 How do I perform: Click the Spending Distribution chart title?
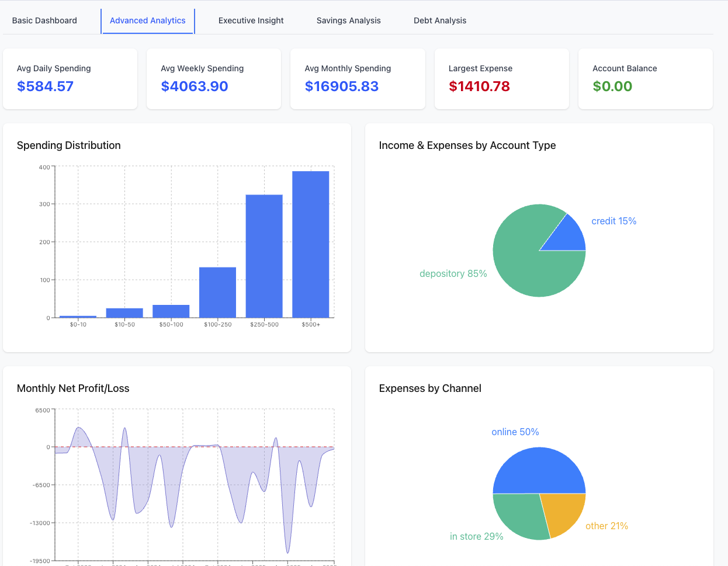(69, 145)
